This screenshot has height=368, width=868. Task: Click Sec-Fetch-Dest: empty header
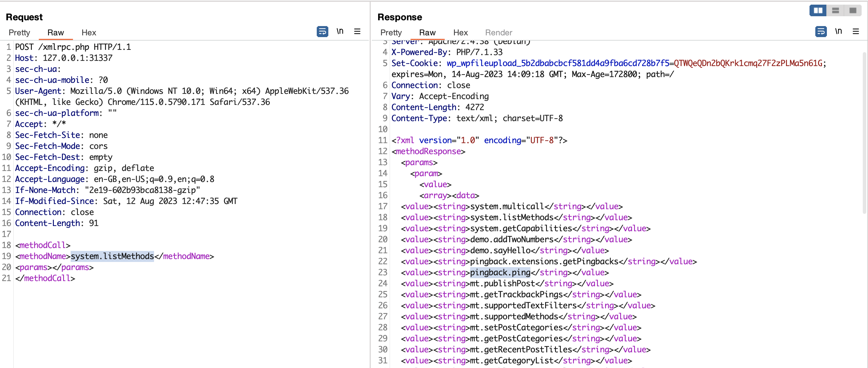pyautogui.click(x=64, y=157)
